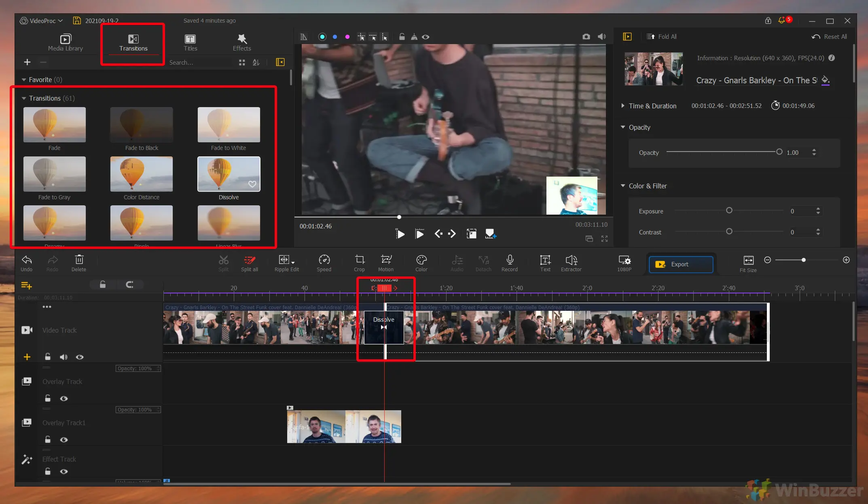Click the Record icon in the toolbar
This screenshot has height=504, width=868.
pos(509,263)
